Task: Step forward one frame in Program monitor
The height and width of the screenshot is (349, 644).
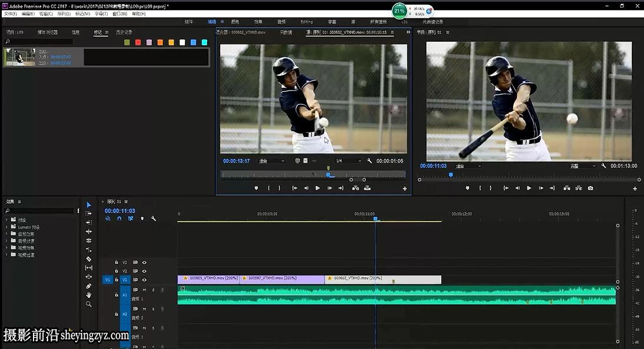Action: coord(541,188)
